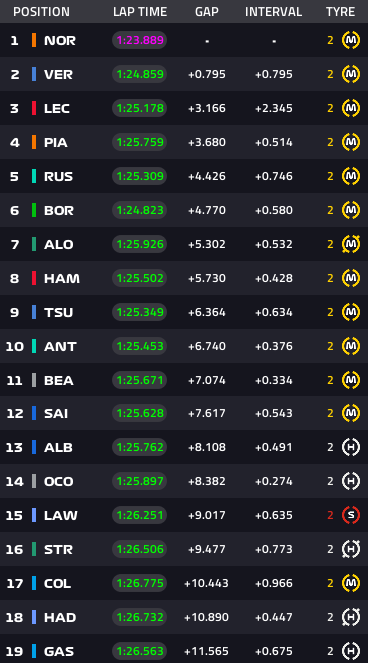Click ALO's medium tyre icon
The width and height of the screenshot is (368, 663).
(351, 244)
